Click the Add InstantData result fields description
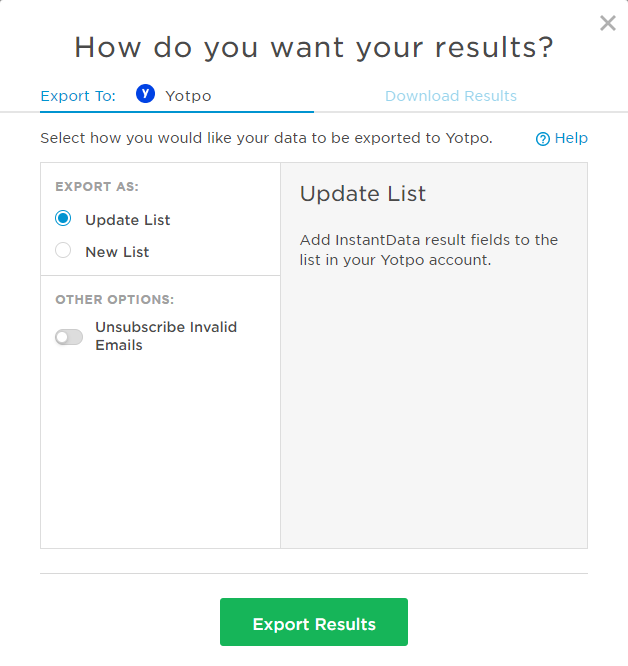This screenshot has height=666, width=628. [x=429, y=250]
